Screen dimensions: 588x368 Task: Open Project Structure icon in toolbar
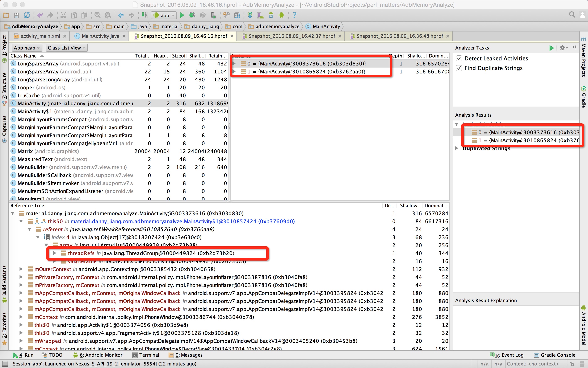pos(237,15)
